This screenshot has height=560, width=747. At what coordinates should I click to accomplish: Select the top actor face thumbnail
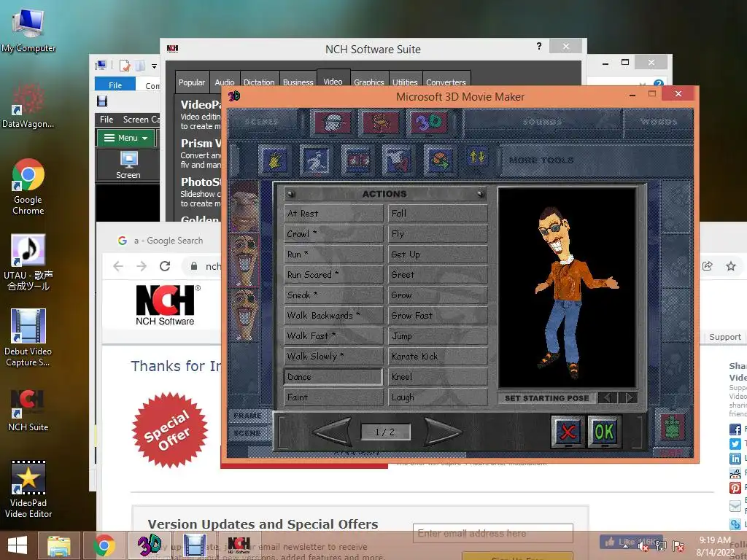click(x=244, y=206)
